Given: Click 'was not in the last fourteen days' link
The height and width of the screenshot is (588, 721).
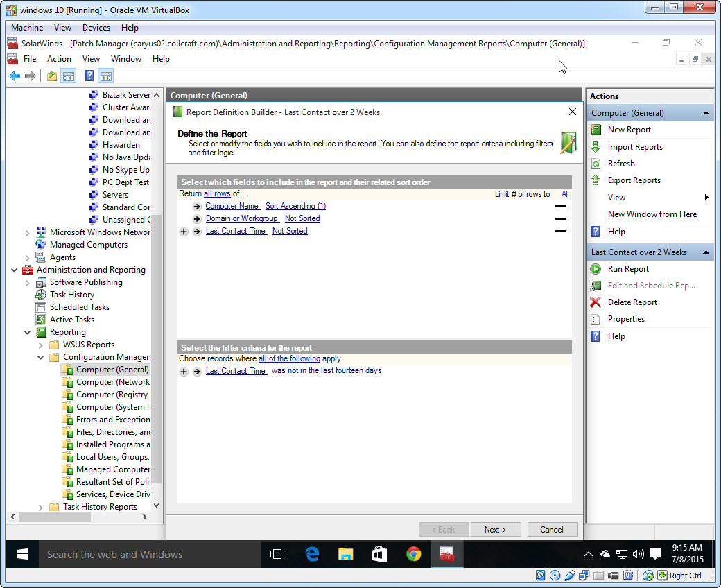Looking at the screenshot, I should [x=327, y=370].
